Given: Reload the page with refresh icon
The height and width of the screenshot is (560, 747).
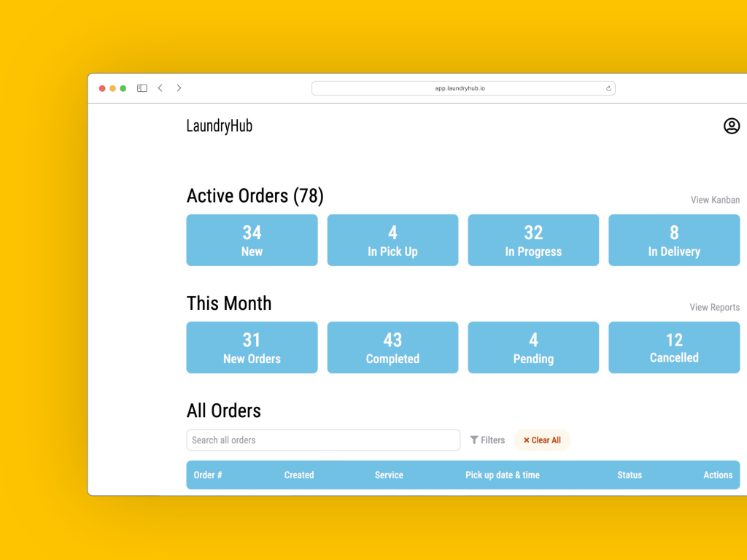Looking at the screenshot, I should click(x=608, y=88).
